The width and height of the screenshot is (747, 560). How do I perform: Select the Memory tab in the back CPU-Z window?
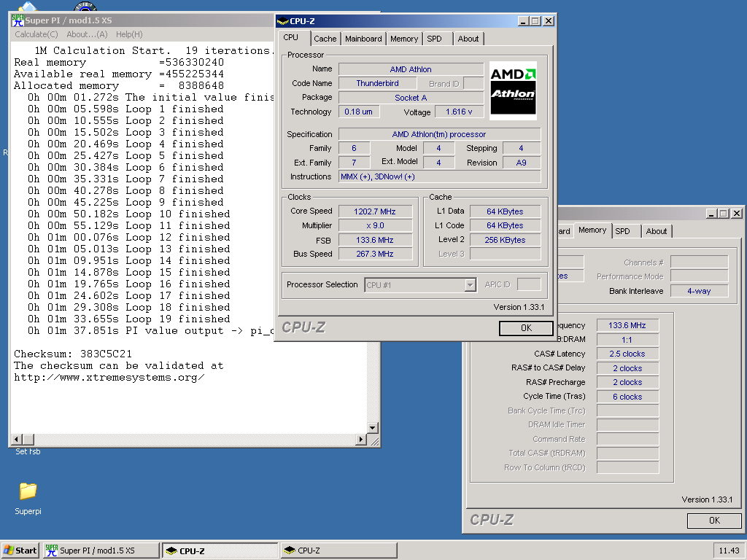592,230
